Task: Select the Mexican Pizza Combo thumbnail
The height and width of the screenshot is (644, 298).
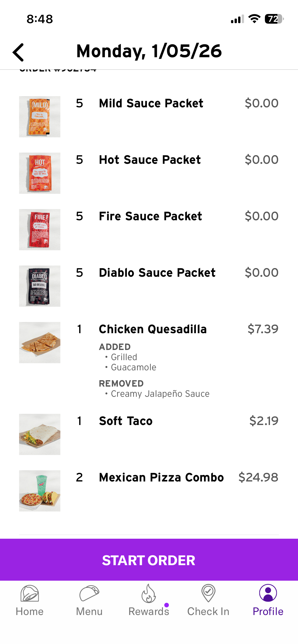Action: coord(40,491)
